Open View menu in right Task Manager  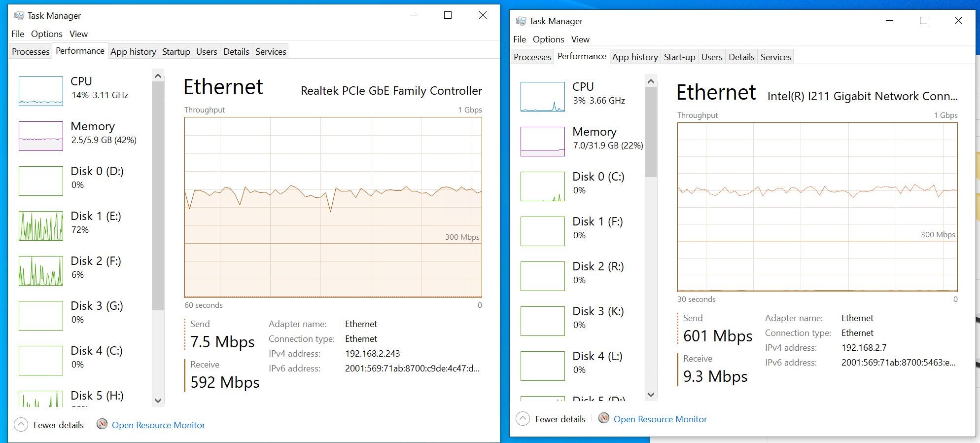[x=580, y=39]
